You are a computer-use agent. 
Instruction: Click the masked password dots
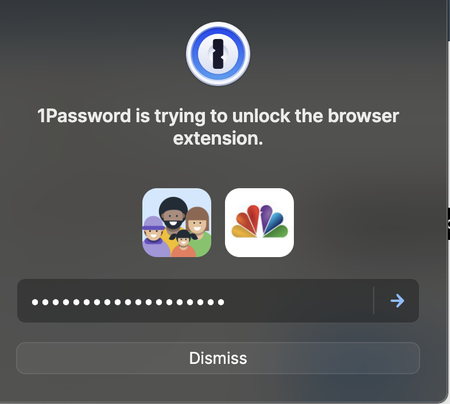(x=128, y=302)
